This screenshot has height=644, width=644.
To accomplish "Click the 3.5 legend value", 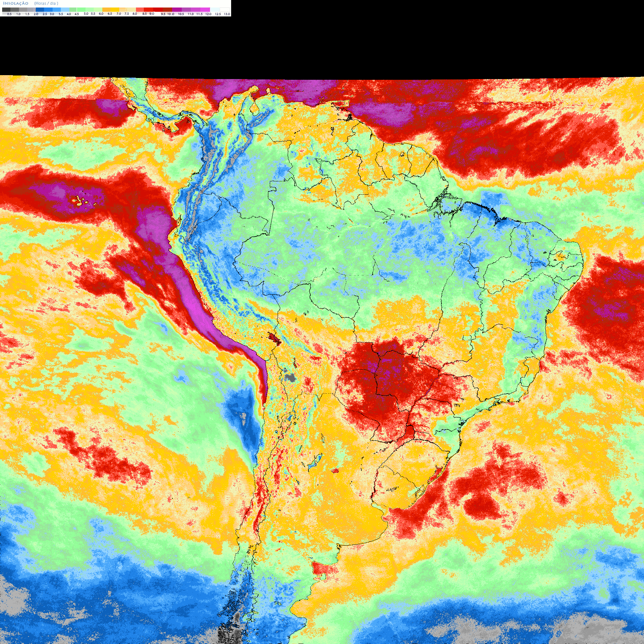I will [61, 14].
